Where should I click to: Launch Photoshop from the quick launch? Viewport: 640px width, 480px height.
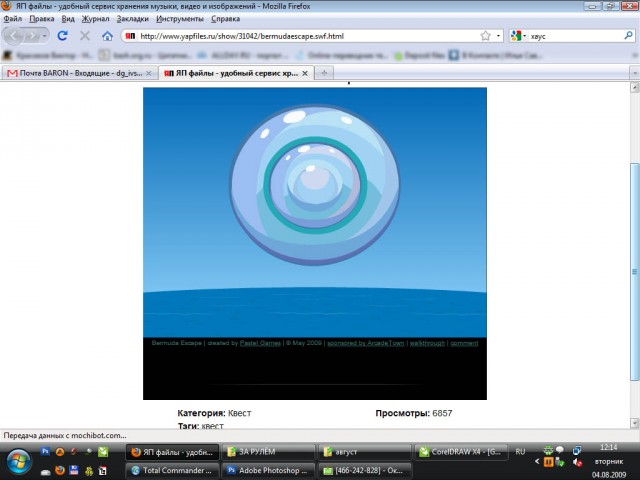[45, 451]
